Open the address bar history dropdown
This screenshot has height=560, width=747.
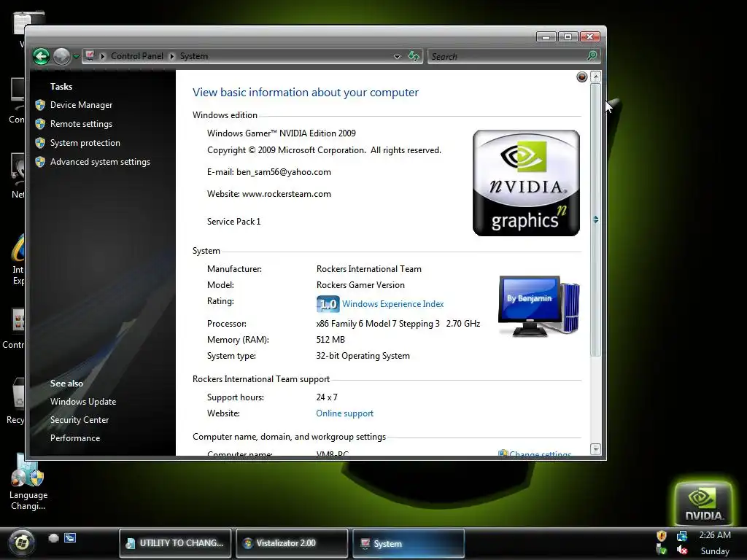[x=397, y=56]
